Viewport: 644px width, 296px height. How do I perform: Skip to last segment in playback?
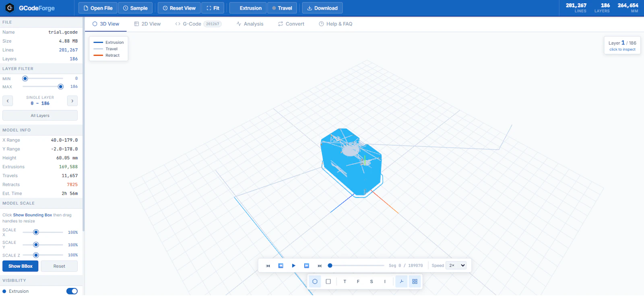pos(320,266)
